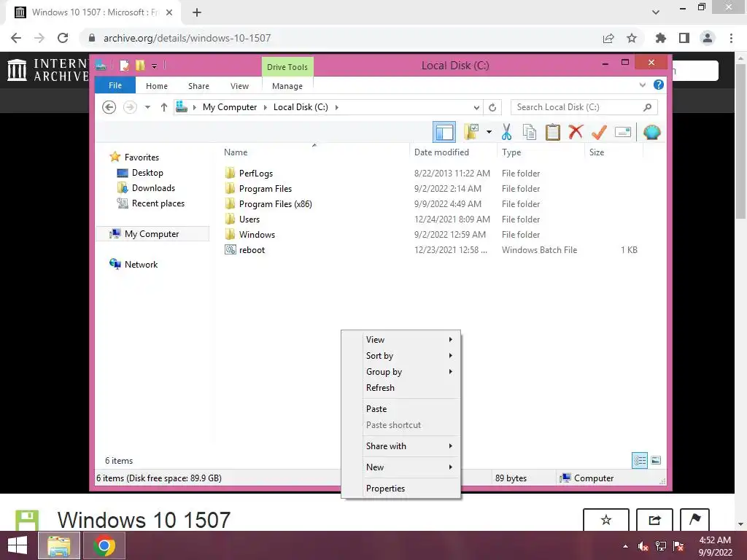Select My Computer in navigation pane
This screenshot has width=747, height=560.
coord(152,234)
